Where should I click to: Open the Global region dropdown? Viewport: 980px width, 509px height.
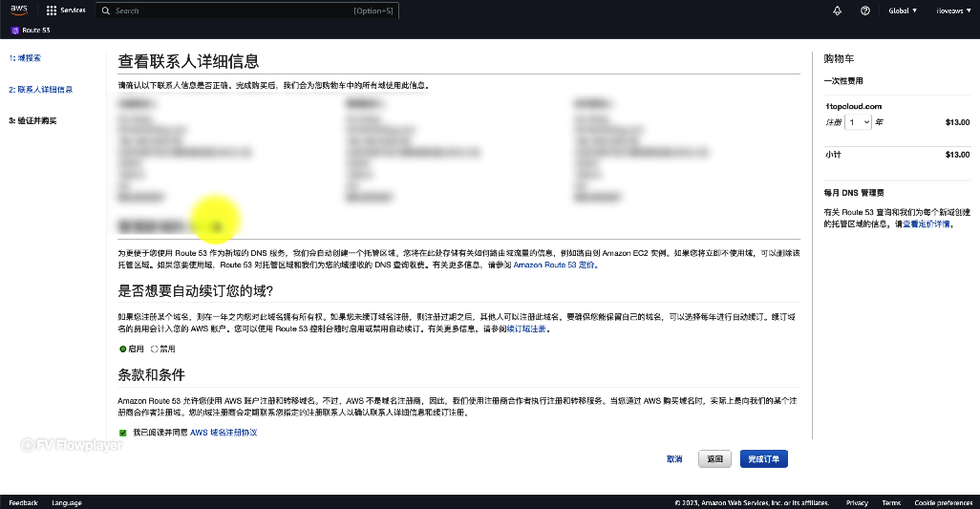tap(903, 11)
